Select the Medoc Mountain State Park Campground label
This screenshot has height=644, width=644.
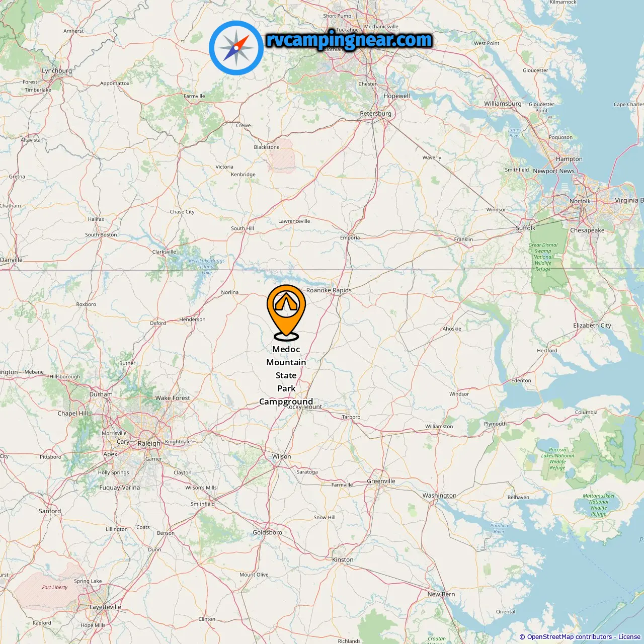coord(286,375)
